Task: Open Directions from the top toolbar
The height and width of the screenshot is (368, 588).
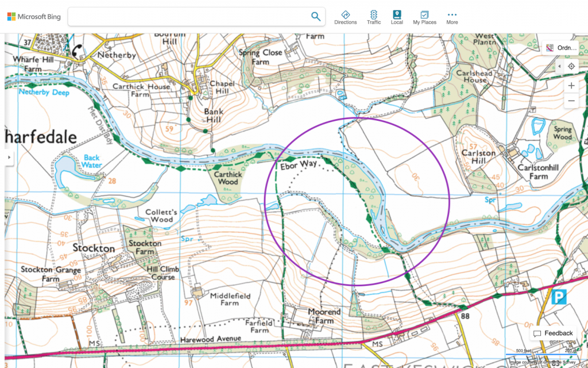Action: [x=345, y=17]
